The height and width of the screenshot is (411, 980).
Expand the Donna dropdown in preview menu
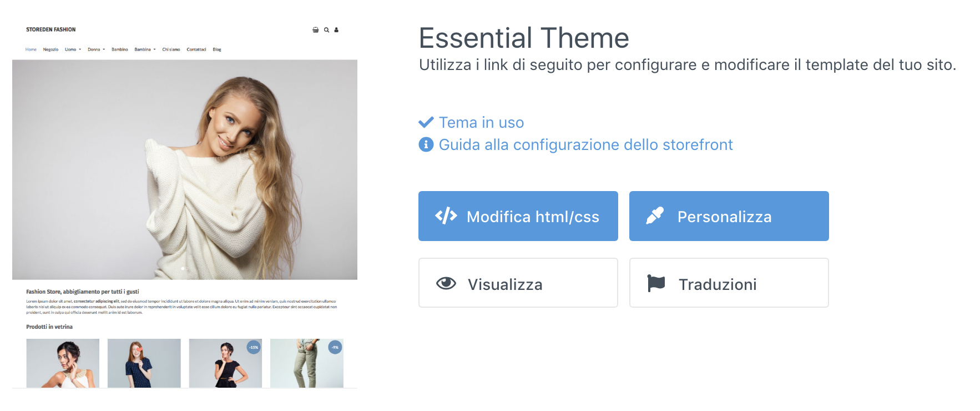click(96, 49)
